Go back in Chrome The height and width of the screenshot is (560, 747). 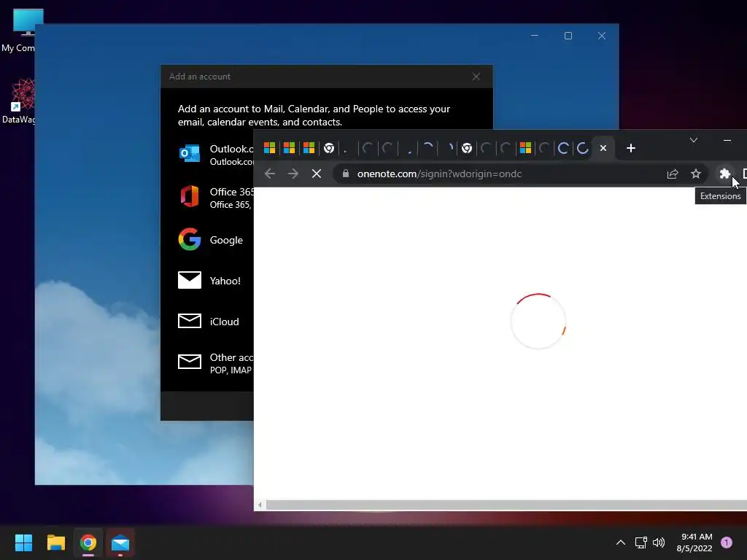click(270, 174)
